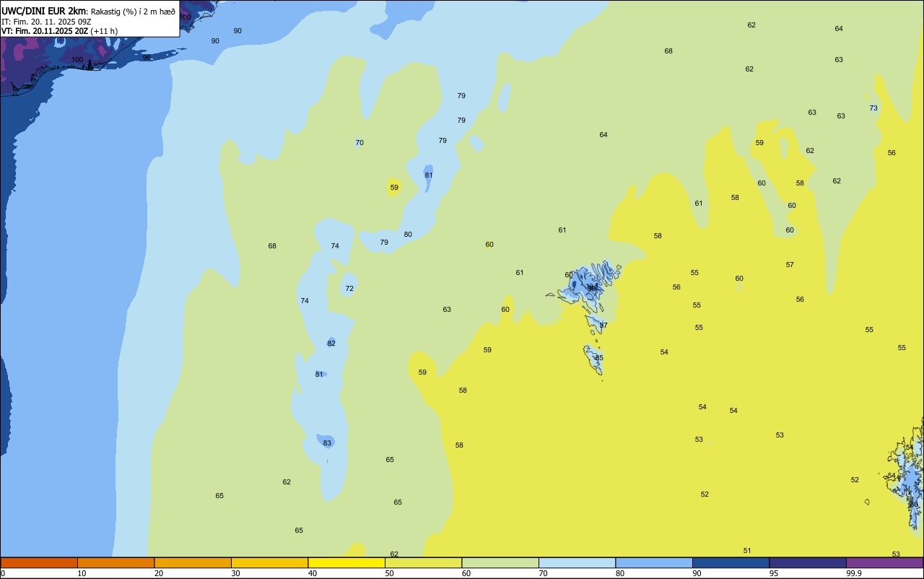Select the 95–99.9 indigo legend swatch
Screen dimensions: 924x579
pos(808,562)
